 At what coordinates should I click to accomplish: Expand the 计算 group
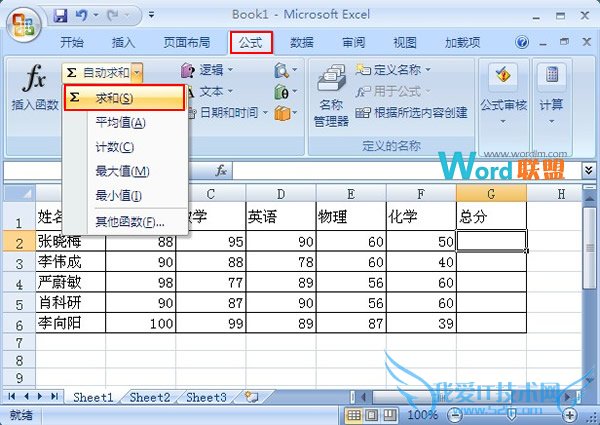551,96
